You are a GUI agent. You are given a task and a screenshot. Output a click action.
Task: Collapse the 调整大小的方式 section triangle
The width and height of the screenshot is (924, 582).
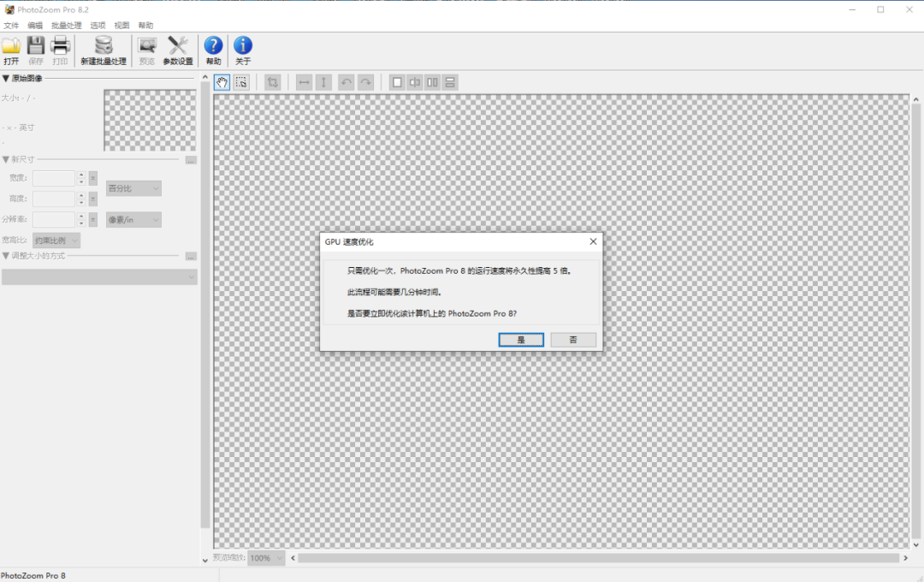point(6,256)
